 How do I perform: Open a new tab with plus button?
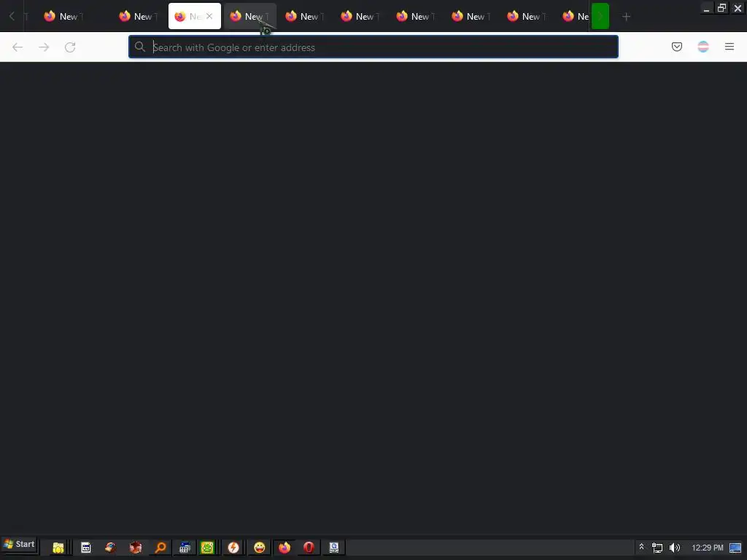coord(627,17)
